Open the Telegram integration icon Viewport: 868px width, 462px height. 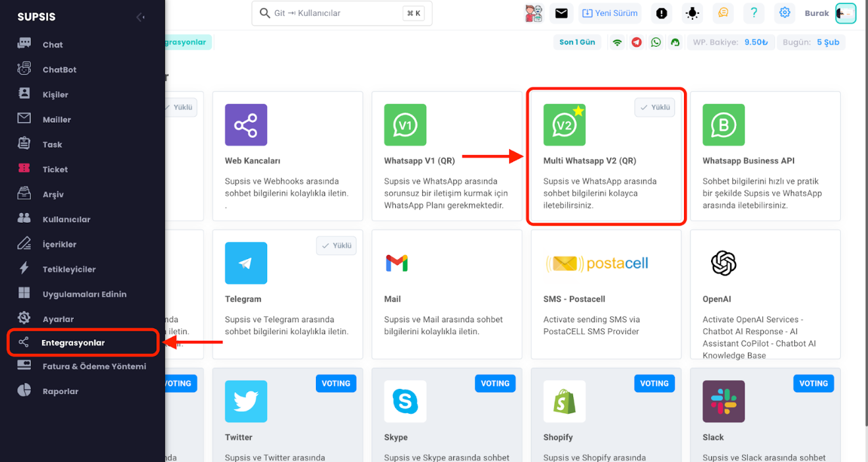coord(246,263)
